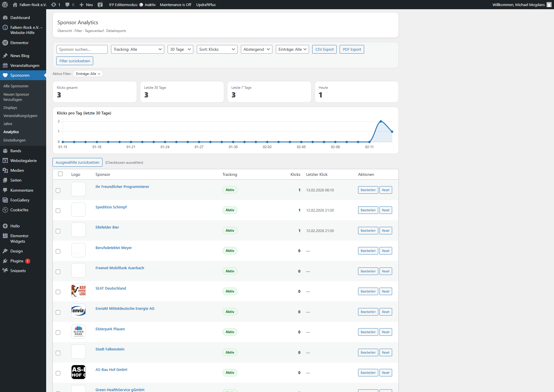
Task: Open the Ellefelder Bier sponsor link
Action: point(107,227)
